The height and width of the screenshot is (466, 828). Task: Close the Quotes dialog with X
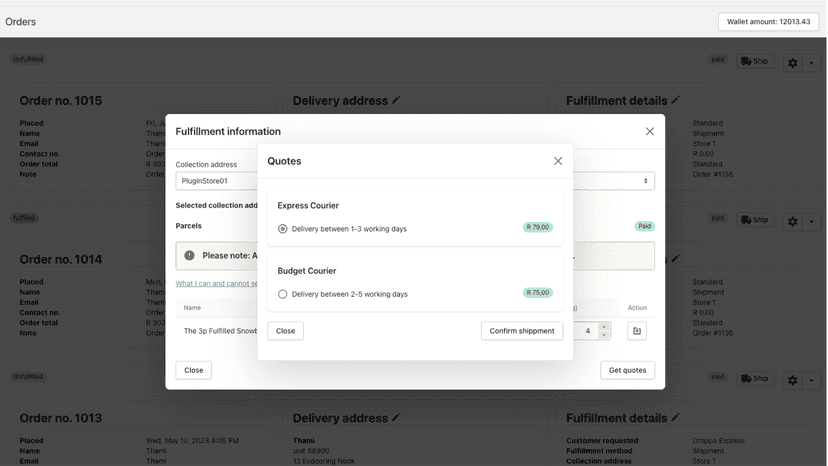click(558, 161)
